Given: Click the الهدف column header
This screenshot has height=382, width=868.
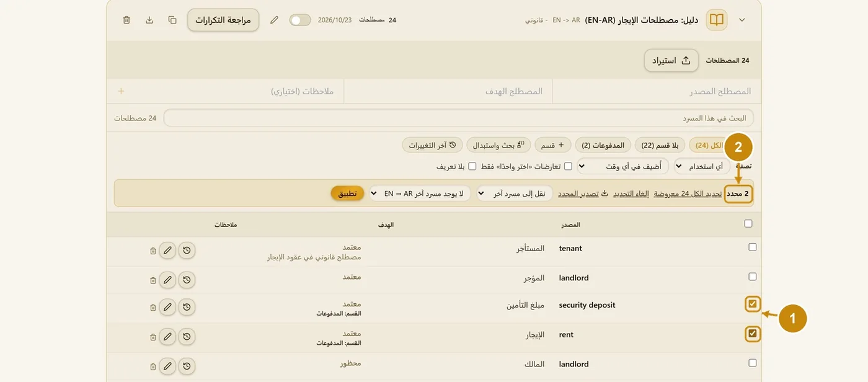Looking at the screenshot, I should point(386,224).
